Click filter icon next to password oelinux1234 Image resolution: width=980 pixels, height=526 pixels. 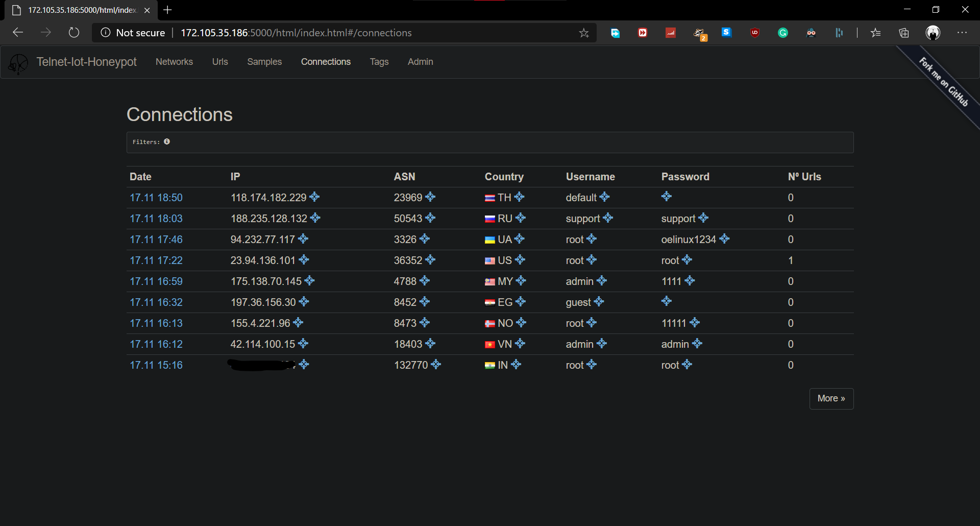click(x=724, y=239)
